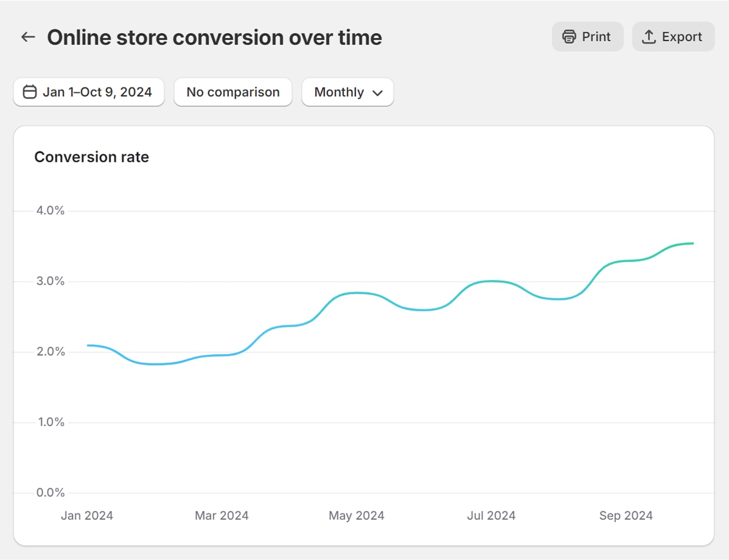Viewport: 729px width, 560px height.
Task: Open the Jan 1–Oct 9, 2024 date range
Action: pos(89,92)
